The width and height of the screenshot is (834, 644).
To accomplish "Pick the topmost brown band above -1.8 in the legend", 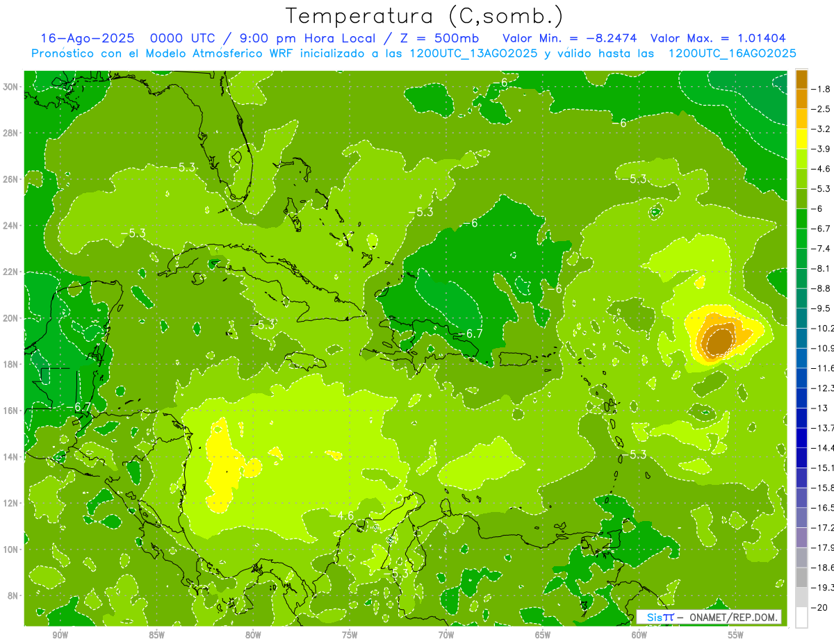I will point(801,79).
